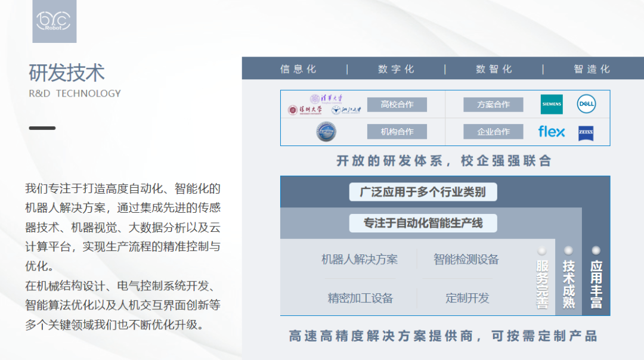Click the 研发技术 title
This screenshot has width=644, height=360.
(x=67, y=73)
